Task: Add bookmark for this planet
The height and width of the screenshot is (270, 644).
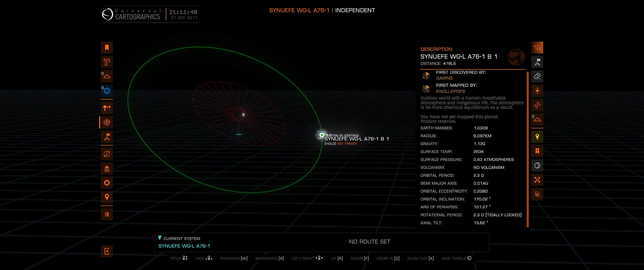Action: (x=537, y=151)
